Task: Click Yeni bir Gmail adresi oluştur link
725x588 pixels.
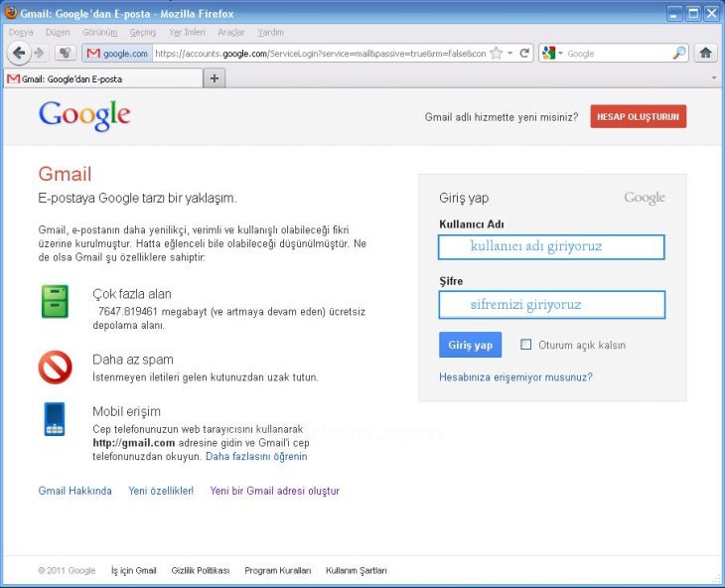Action: coord(275,491)
